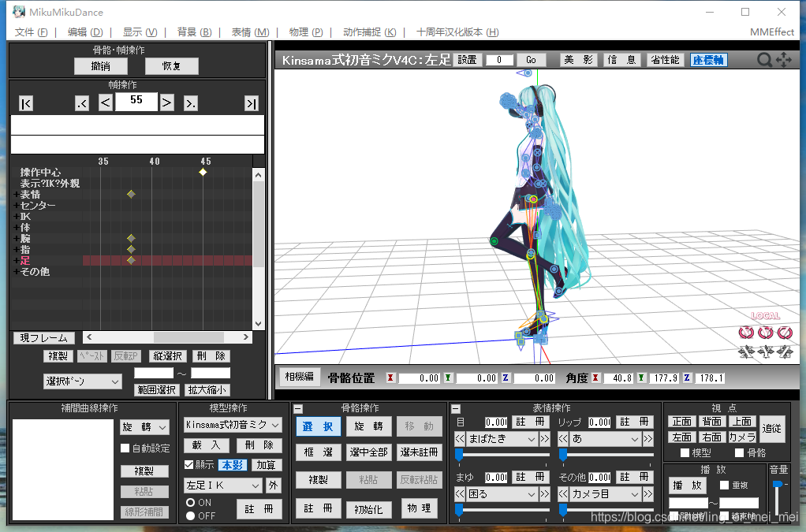Viewport: 806px width, 532px height.
Task: Toggle the 骨格 checkbox in view panel
Action: [x=739, y=453]
